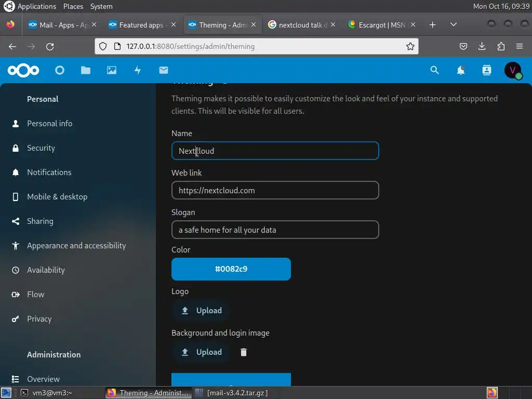Close the Mail - Apps tab
Image resolution: width=532 pixels, height=399 pixels.
pos(94,25)
